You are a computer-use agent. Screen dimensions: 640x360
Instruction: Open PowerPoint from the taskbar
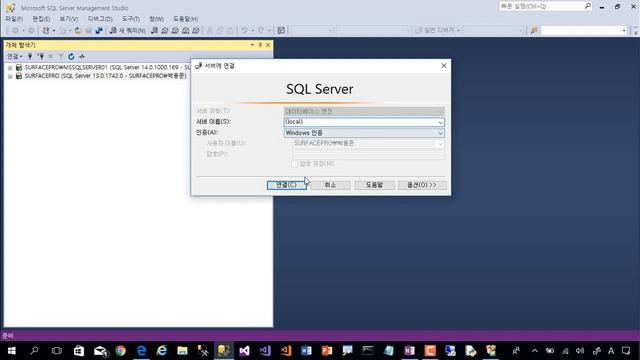[x=327, y=351]
